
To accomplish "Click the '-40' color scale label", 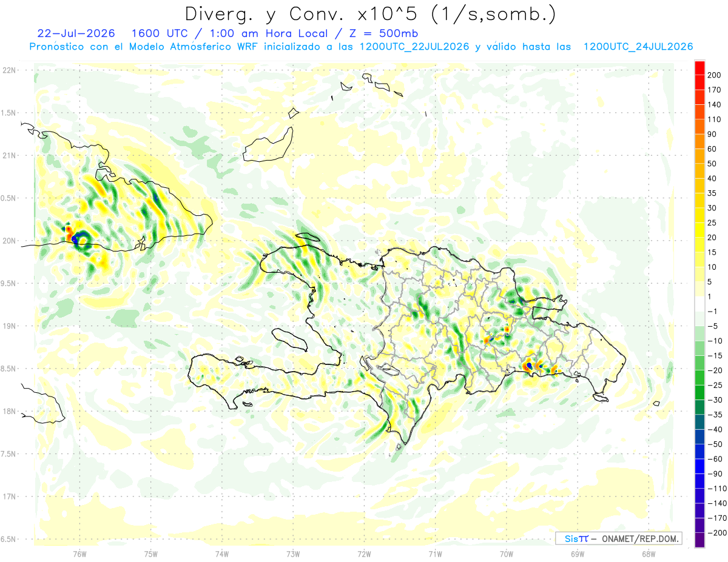I will click(716, 429).
